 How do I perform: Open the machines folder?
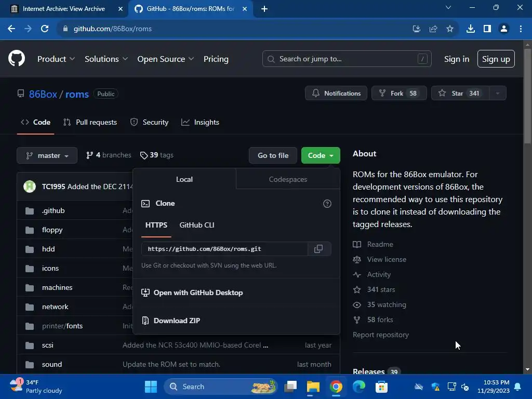[x=57, y=287]
